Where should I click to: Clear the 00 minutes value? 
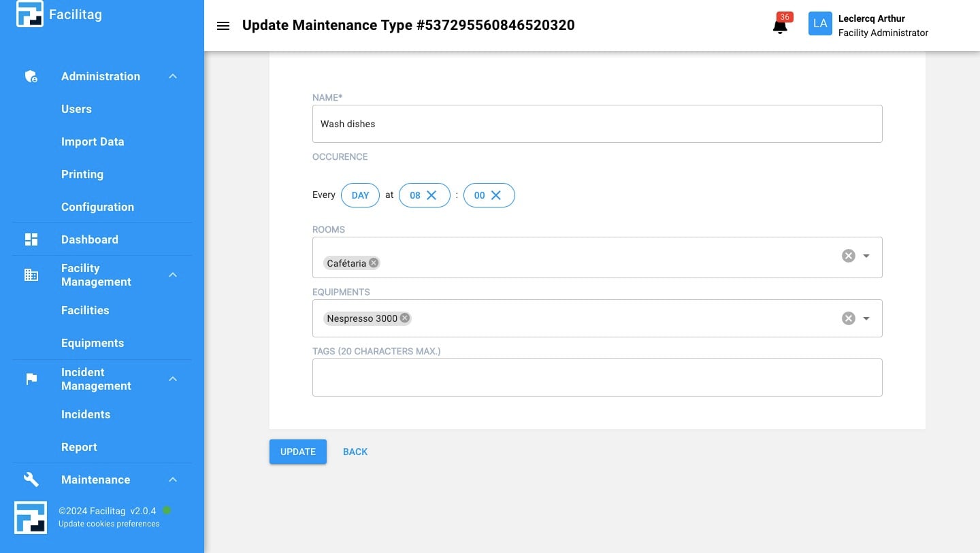pyautogui.click(x=496, y=195)
